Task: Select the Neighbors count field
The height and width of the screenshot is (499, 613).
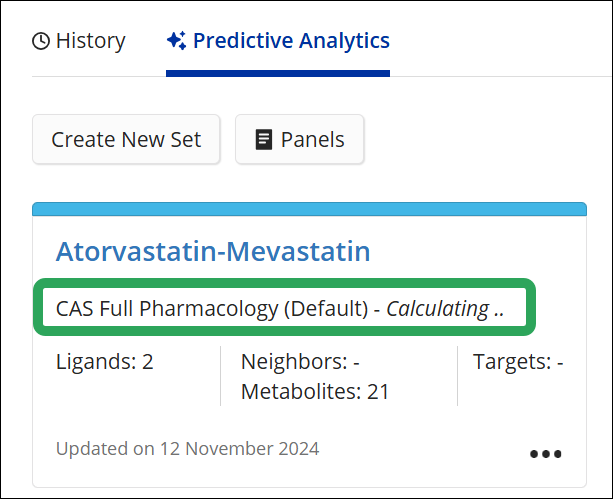Action: point(300,361)
